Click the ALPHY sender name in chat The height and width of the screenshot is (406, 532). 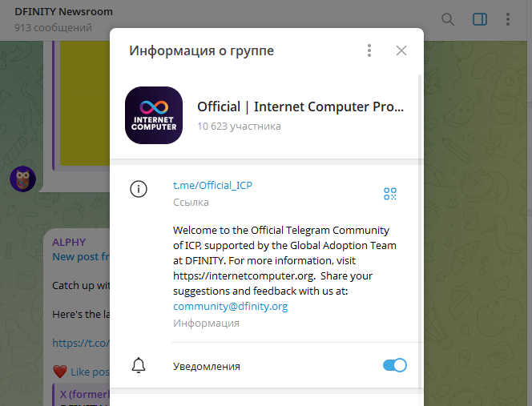[69, 242]
